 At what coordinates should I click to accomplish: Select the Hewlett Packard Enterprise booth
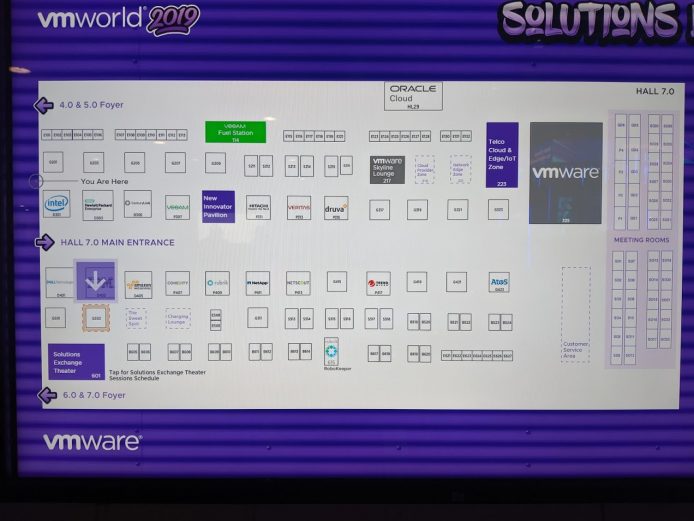click(97, 205)
